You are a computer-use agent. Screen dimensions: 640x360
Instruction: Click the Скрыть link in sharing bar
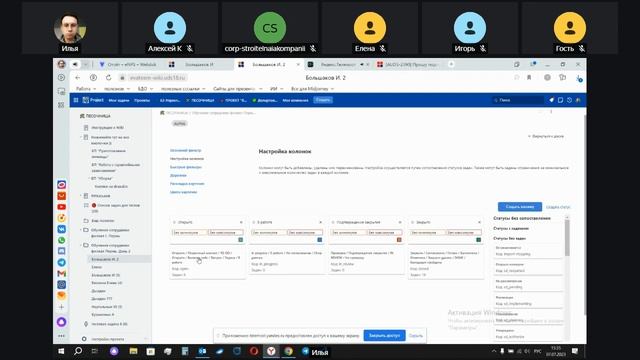416,336
